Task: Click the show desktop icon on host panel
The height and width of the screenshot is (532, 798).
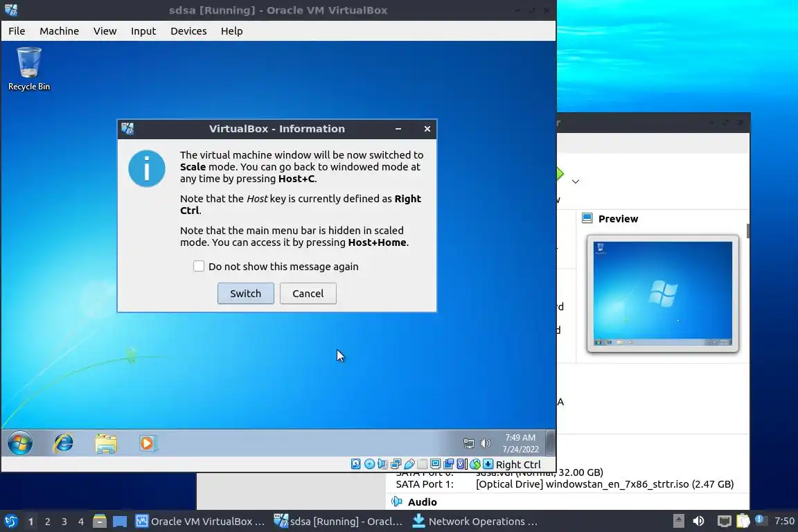Action: (x=120, y=522)
